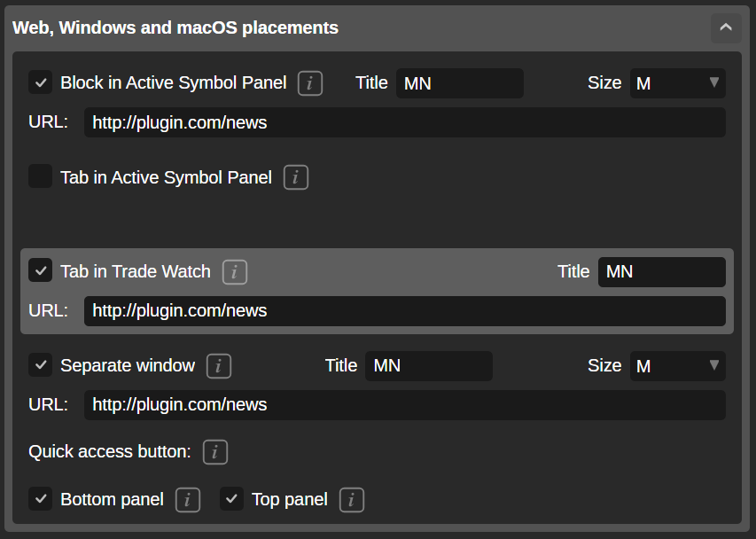The height and width of the screenshot is (539, 756).
Task: Open info icon beside Tab in Trade Watch
Action: pos(234,271)
